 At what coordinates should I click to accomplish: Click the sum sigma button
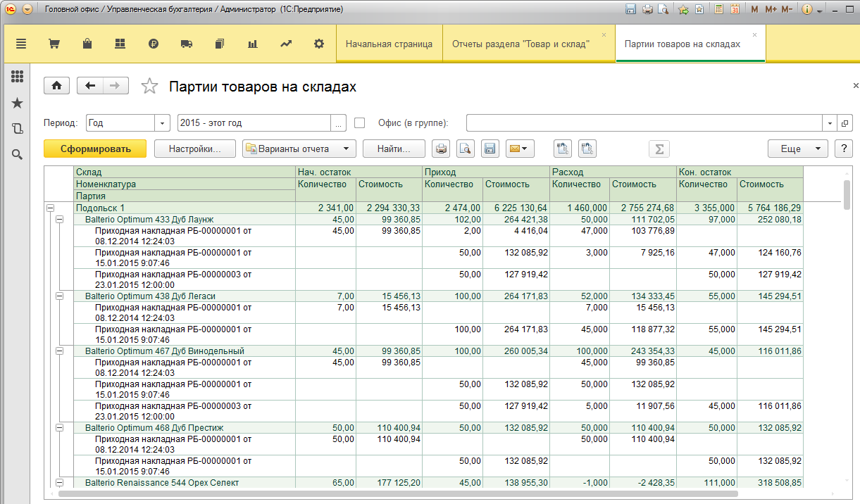[x=659, y=149]
